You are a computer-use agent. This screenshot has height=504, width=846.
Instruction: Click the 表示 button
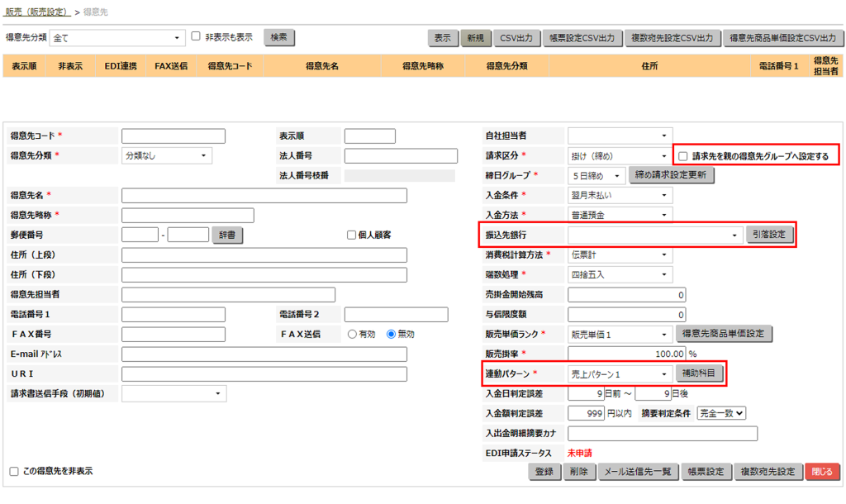point(443,38)
